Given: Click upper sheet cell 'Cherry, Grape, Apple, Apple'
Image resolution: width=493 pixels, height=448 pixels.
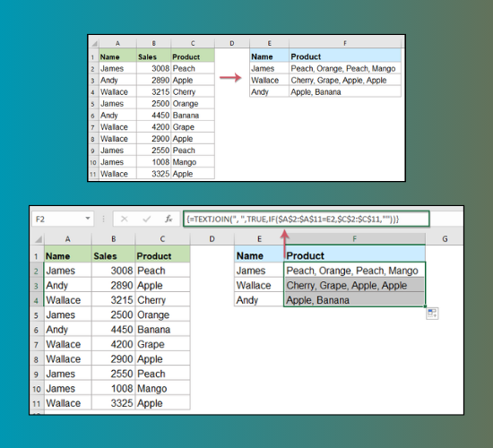Looking at the screenshot, I should (345, 80).
